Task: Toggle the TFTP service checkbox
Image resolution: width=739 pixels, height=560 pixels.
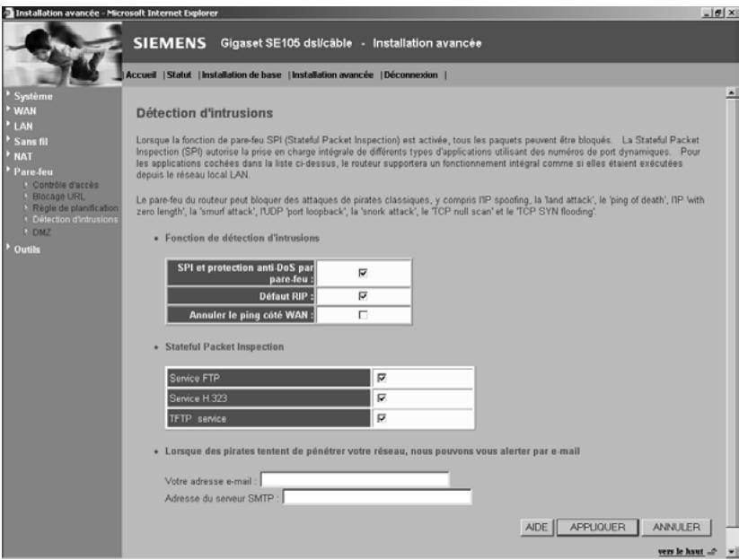Action: coord(382,418)
